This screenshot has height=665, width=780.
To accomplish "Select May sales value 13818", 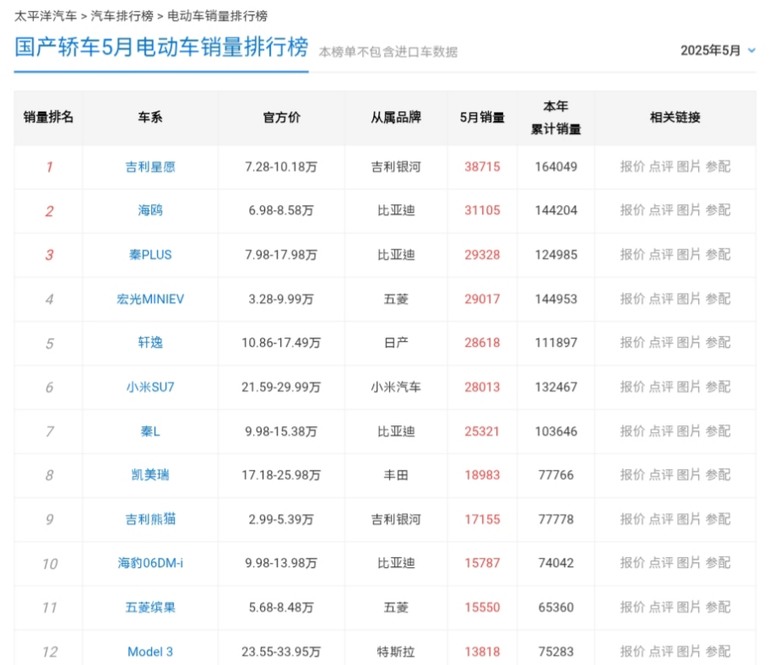I will [482, 652].
